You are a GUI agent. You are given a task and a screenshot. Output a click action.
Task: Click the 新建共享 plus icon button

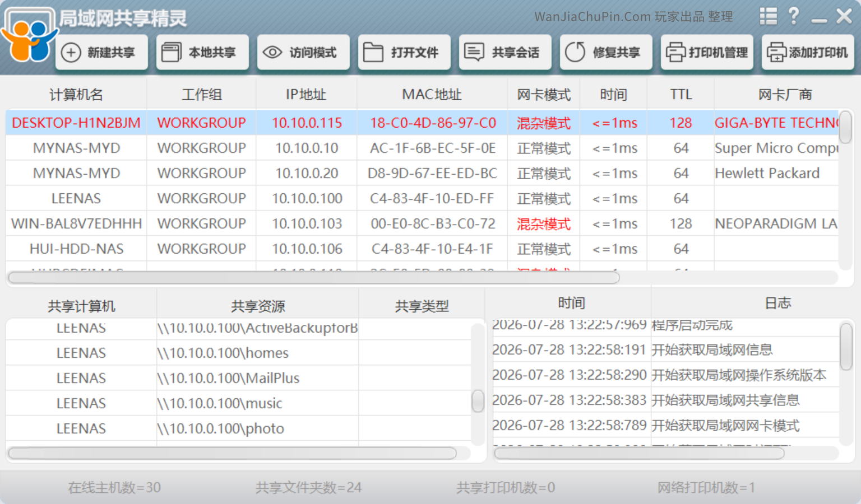101,53
